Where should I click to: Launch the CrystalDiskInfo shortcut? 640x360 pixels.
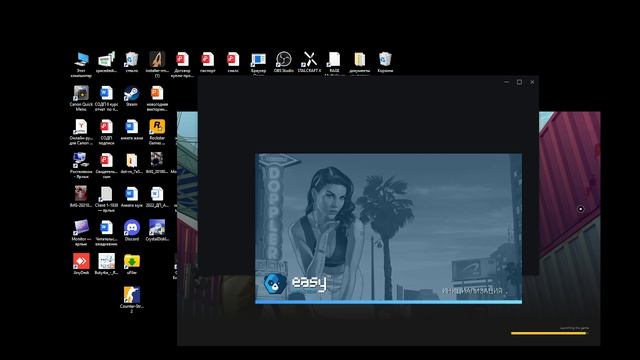pos(157,230)
